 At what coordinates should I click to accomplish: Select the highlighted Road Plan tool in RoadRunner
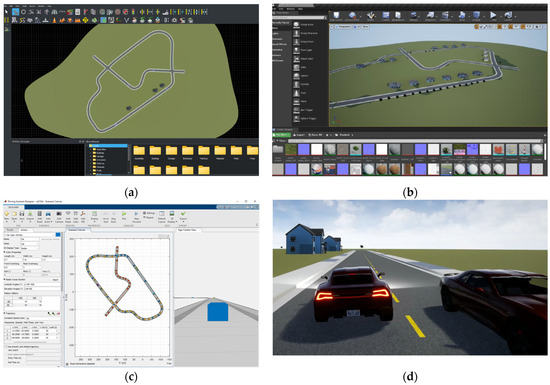[x=15, y=12]
